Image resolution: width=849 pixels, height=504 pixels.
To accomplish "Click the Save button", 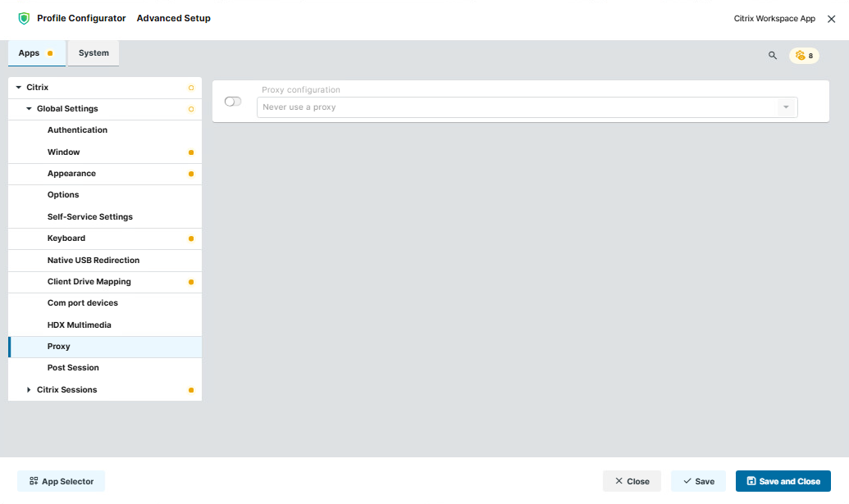I will [x=698, y=481].
